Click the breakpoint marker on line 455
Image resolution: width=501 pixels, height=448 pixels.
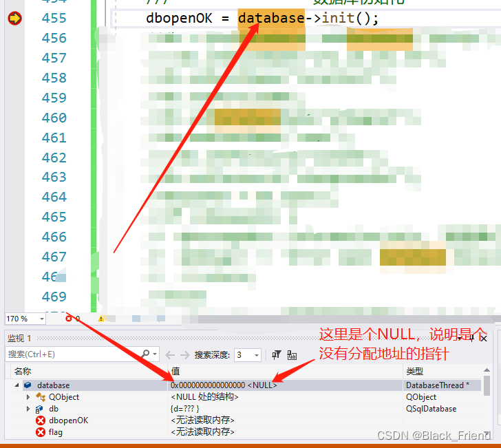coord(14,18)
